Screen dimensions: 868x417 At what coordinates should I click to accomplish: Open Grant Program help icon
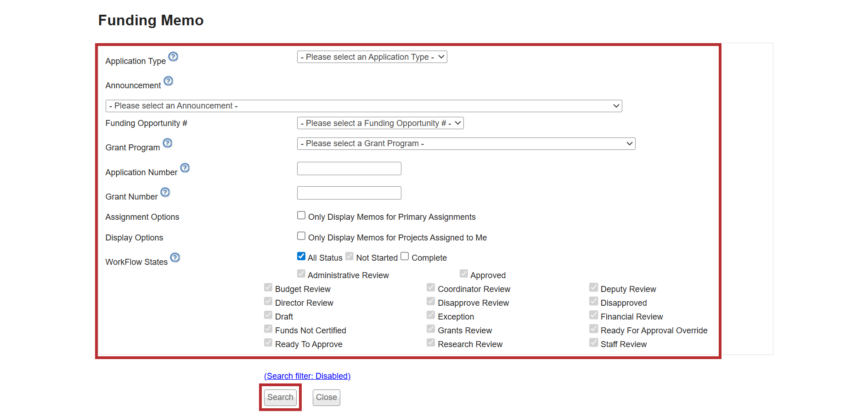[x=168, y=143]
